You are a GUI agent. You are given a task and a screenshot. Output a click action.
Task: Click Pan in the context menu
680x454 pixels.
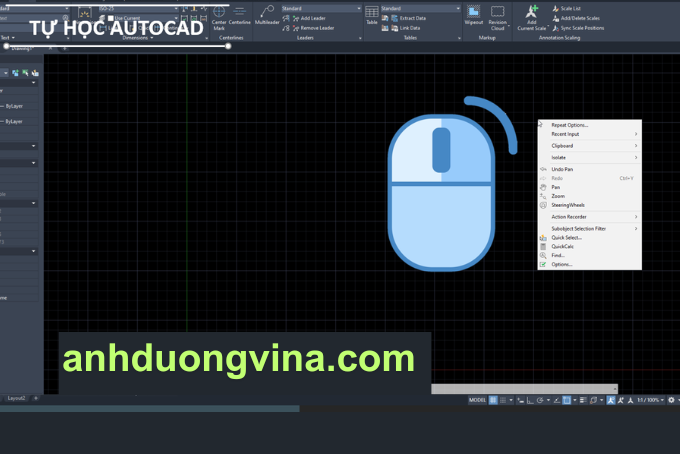click(556, 187)
